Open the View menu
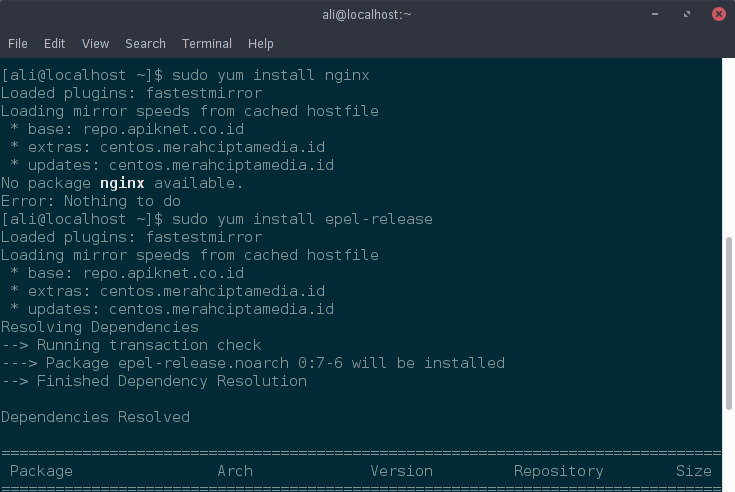Screen dimensions: 735x492 pyautogui.click(x=95, y=44)
